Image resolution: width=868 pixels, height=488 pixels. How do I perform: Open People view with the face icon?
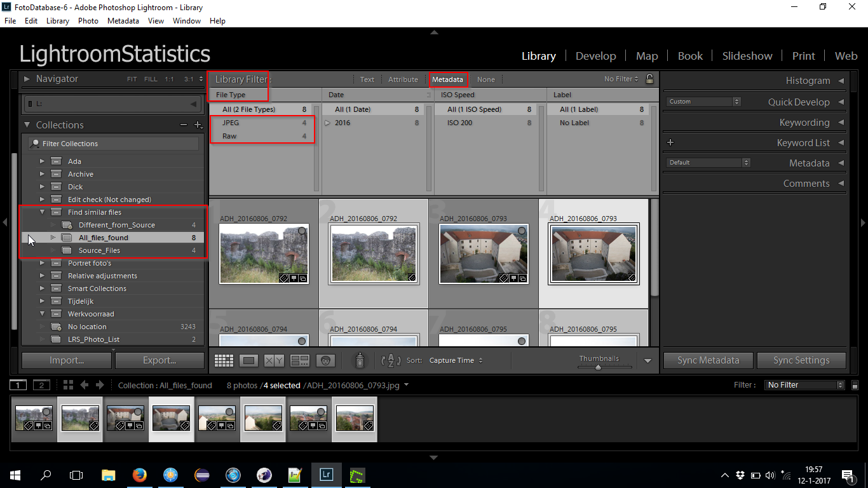click(x=325, y=360)
